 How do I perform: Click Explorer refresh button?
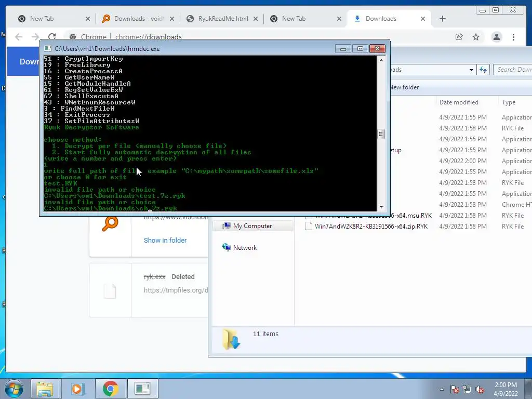tap(483, 70)
